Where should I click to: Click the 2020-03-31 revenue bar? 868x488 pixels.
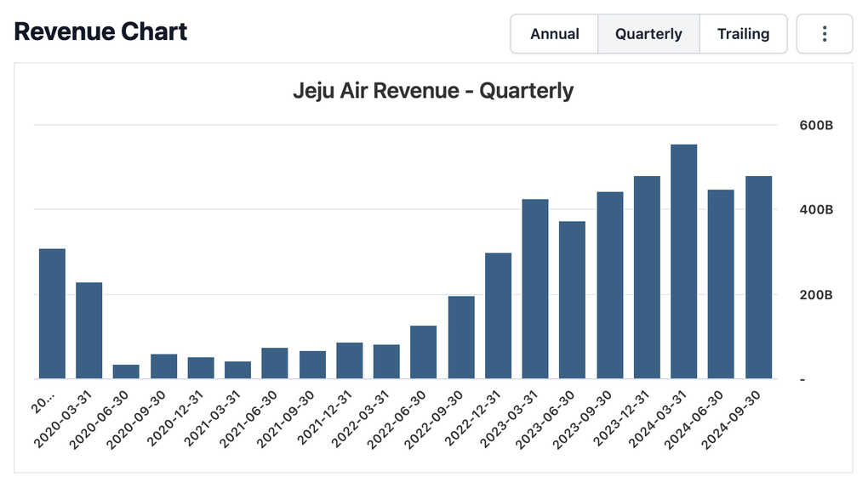(89, 331)
